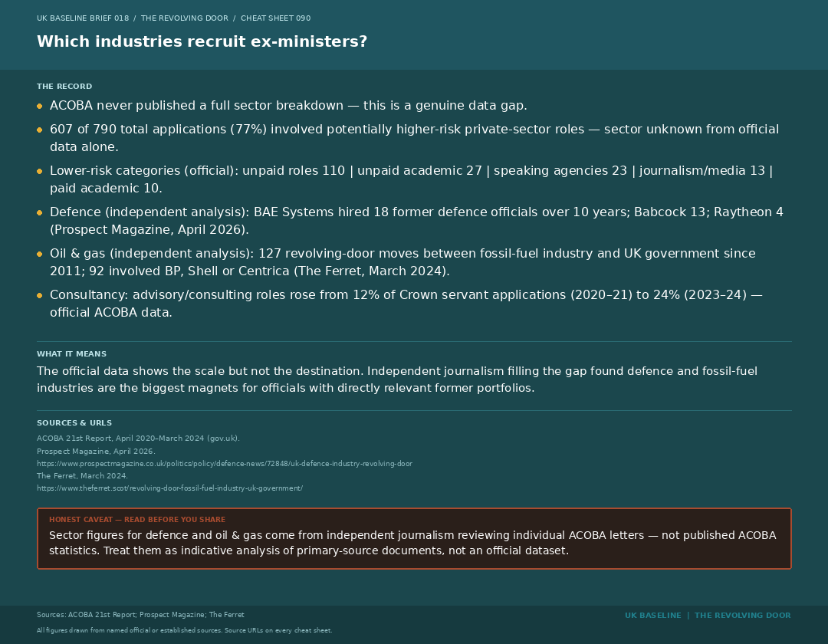Click 'THE REVOLVING DOOR' breadcrumb in header
This screenshot has height=644, width=828.
click(x=184, y=18)
